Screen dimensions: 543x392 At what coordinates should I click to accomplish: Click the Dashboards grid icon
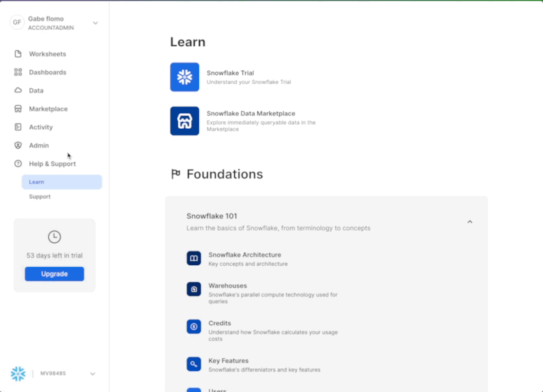pos(18,73)
